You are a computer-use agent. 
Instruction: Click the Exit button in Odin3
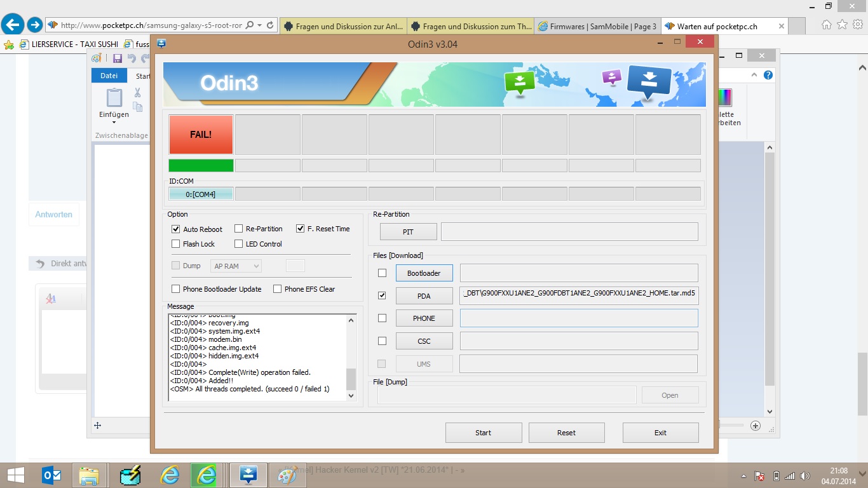(x=660, y=433)
